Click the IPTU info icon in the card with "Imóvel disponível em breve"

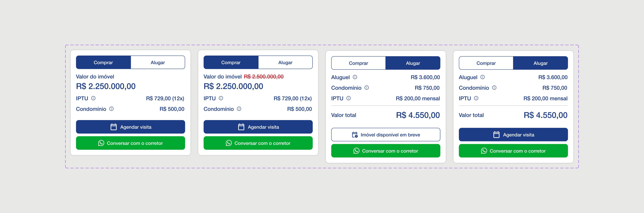pos(348,98)
